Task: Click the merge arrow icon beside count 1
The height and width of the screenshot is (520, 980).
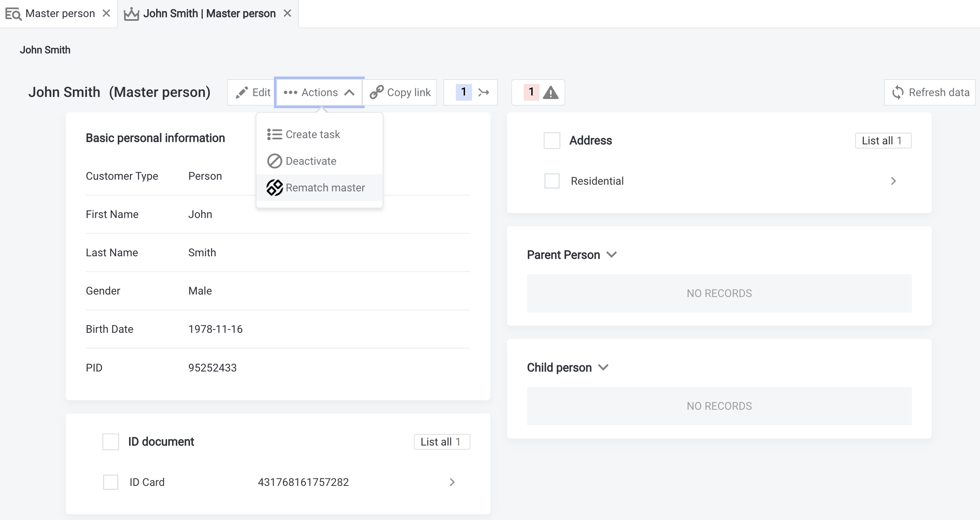Action: pyautogui.click(x=483, y=92)
